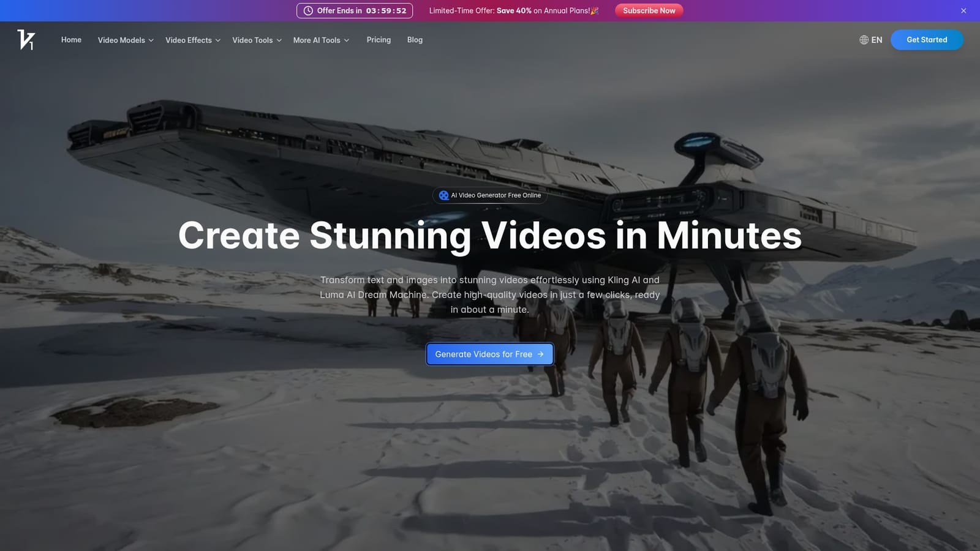Click the globe language icon
This screenshot has height=551, width=980.
(864, 40)
